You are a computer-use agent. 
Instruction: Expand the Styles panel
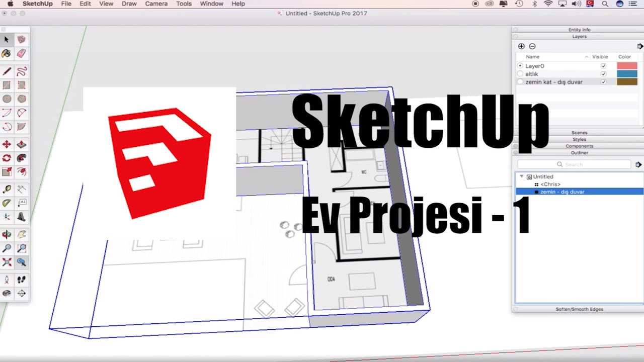point(578,139)
